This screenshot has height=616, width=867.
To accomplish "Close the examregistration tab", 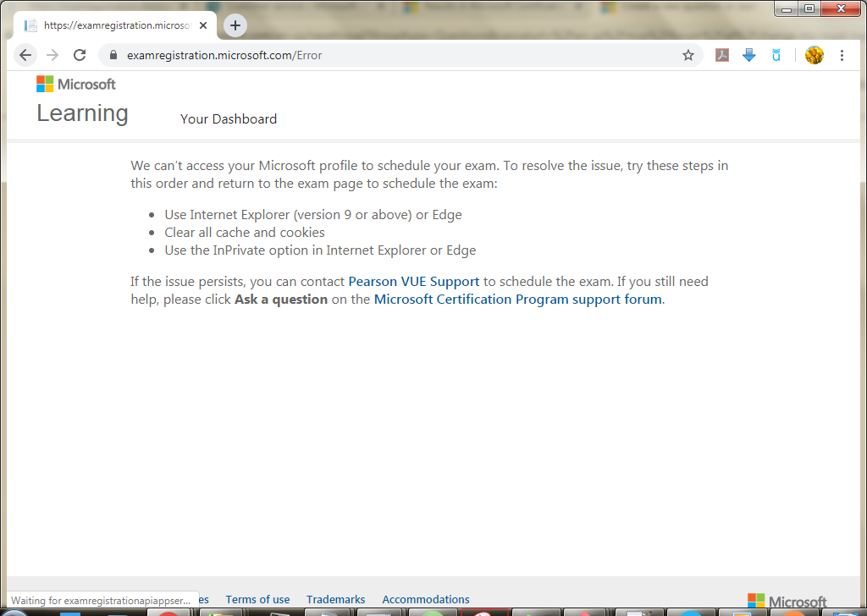I will tap(203, 25).
